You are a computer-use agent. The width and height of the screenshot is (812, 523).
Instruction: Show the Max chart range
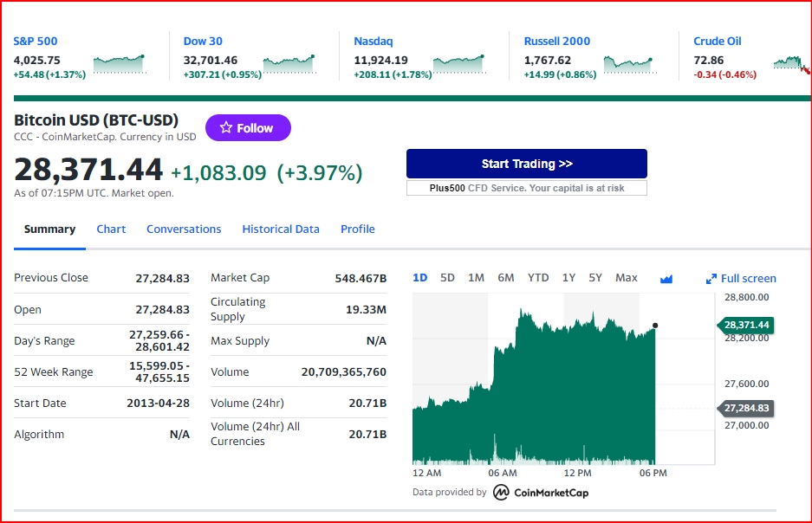point(626,278)
